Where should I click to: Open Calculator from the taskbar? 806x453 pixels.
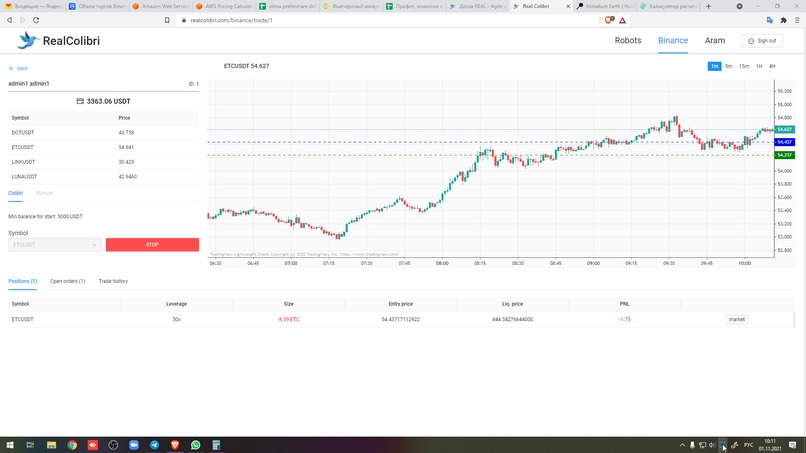coord(216,445)
